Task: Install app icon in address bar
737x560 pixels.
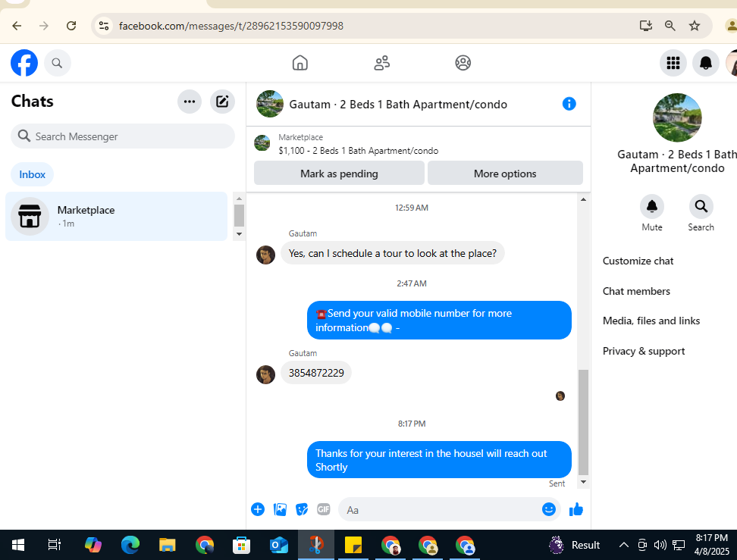Action: (646, 25)
